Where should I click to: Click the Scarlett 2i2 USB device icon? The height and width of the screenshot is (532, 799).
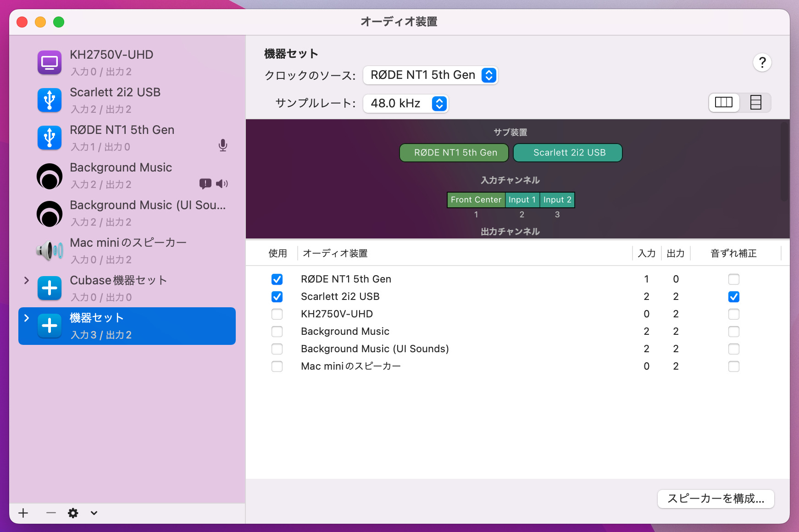(50, 100)
